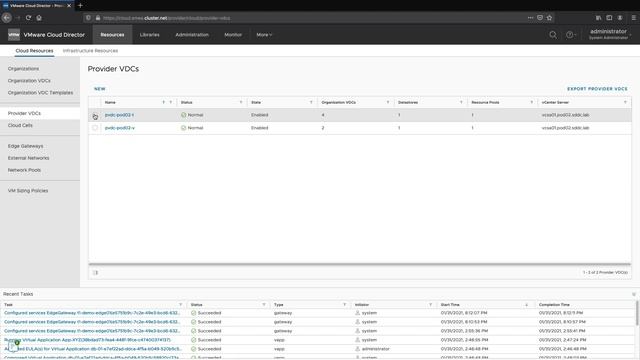Collapse the Recent Tasks panel

pyautogui.click(x=634, y=294)
